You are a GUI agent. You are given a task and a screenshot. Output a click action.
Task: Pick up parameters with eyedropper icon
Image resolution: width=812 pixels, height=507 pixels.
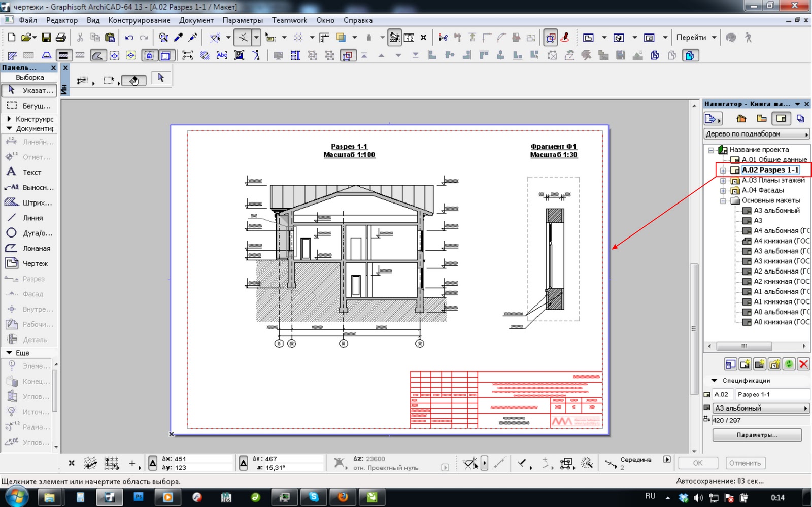[x=178, y=38]
